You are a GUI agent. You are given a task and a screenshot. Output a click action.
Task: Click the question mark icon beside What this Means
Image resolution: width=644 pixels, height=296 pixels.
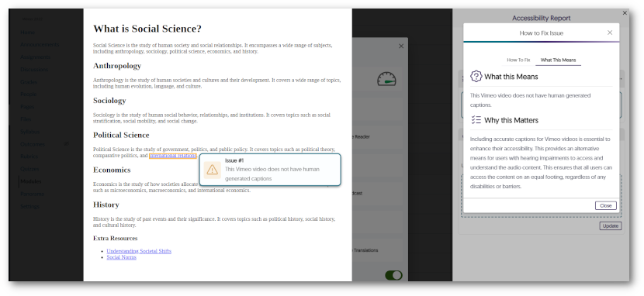pyautogui.click(x=476, y=76)
